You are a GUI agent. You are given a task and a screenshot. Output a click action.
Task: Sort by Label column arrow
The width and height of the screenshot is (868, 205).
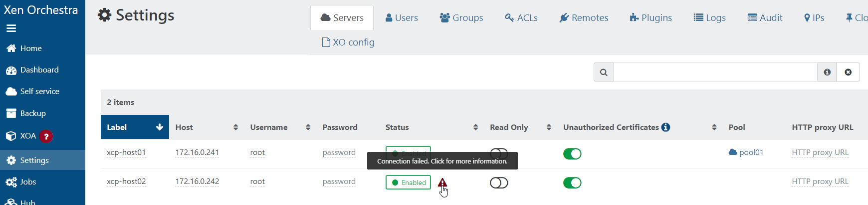160,127
